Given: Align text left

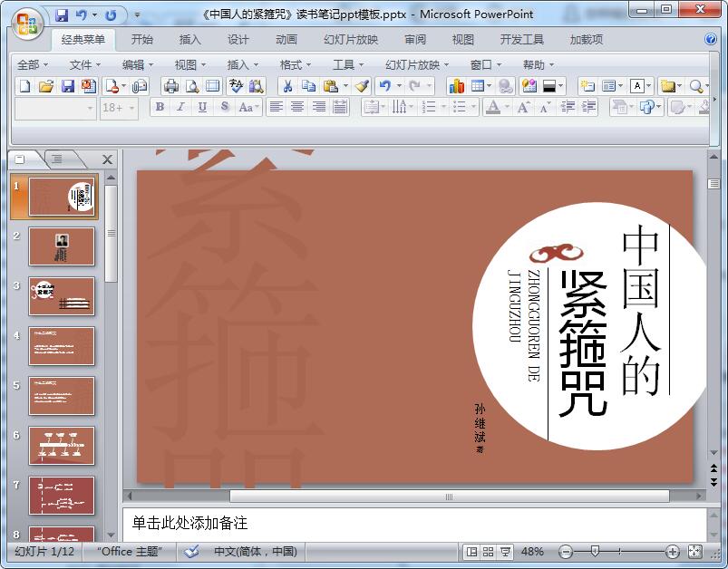Looking at the screenshot, I should click(277, 107).
